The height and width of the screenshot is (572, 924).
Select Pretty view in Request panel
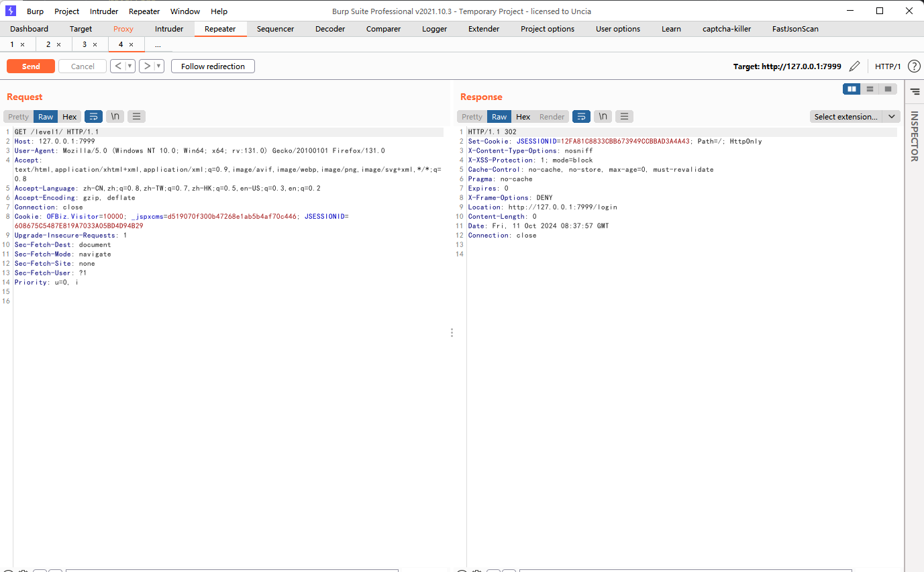click(x=18, y=117)
